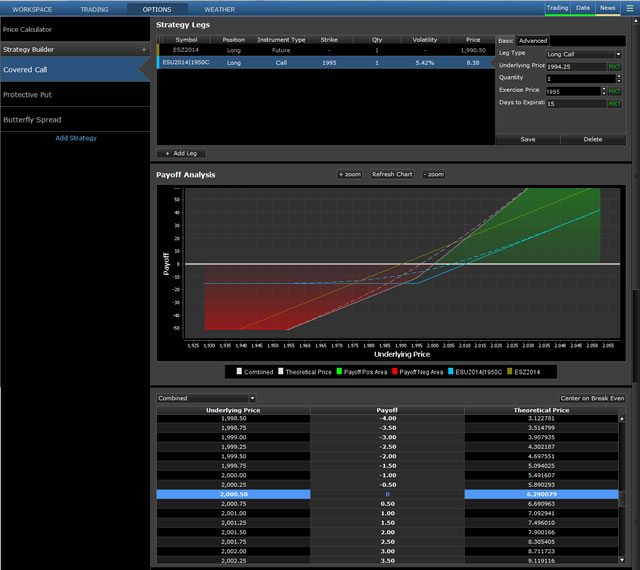The width and height of the screenshot is (640, 570).
Task: Click the 2,002.25 underlying price cell
Action: coord(233,561)
